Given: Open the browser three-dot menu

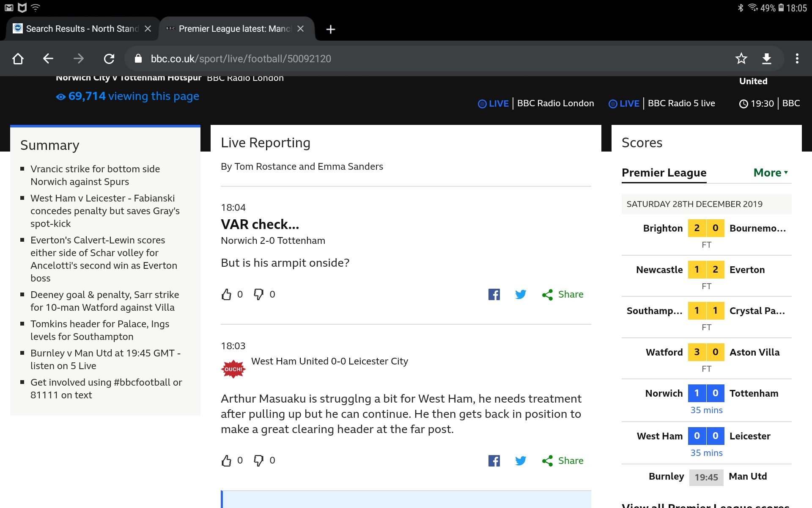Looking at the screenshot, I should [x=797, y=58].
